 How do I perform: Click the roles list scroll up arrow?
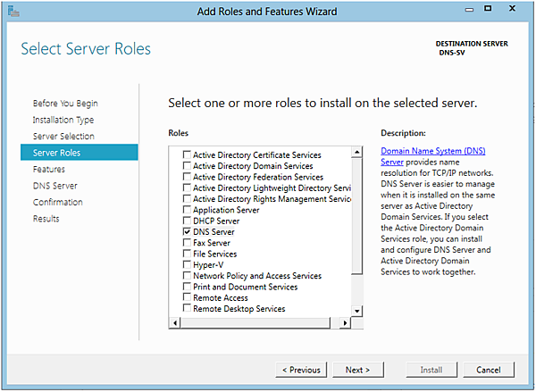(x=357, y=147)
